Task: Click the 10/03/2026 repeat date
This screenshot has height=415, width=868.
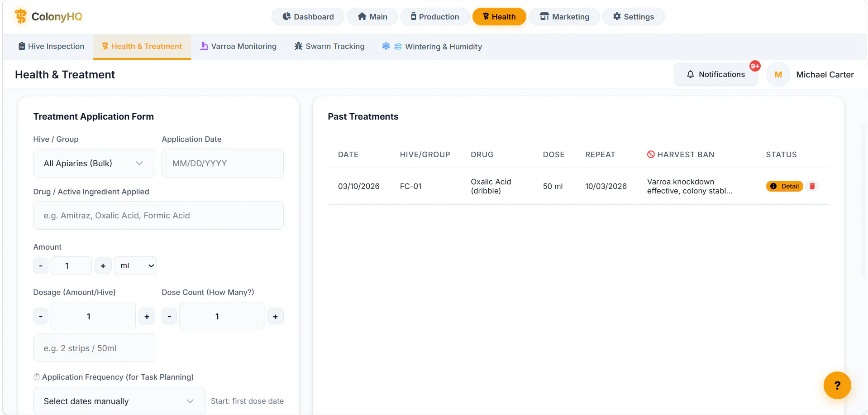Action: (x=606, y=186)
